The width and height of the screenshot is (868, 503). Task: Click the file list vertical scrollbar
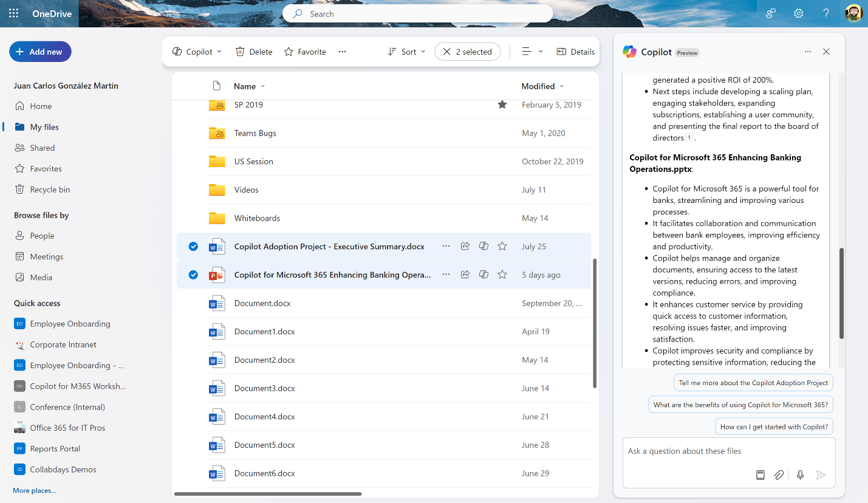pos(594,323)
